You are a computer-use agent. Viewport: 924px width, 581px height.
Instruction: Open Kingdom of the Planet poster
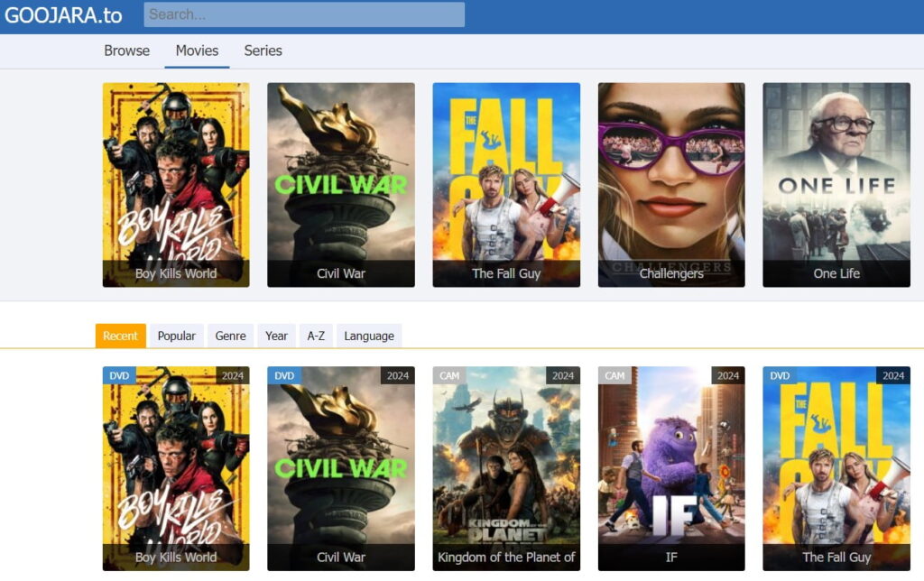[506, 468]
